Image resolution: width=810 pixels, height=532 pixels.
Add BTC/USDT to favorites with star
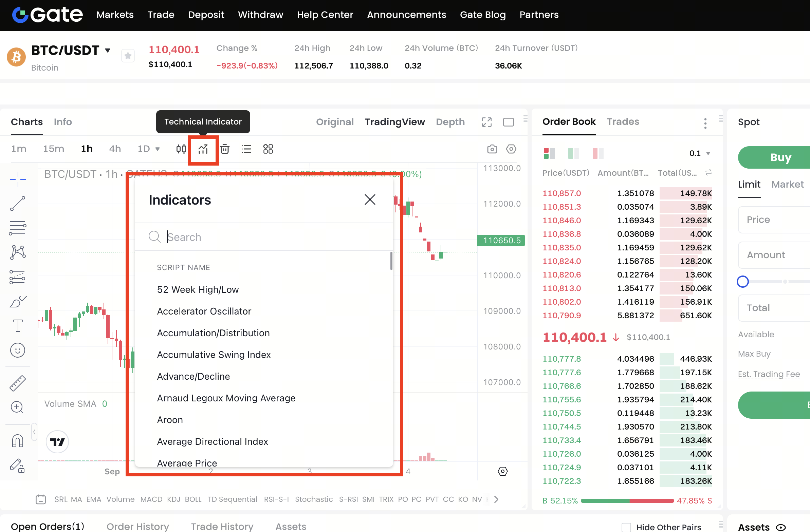(128, 56)
